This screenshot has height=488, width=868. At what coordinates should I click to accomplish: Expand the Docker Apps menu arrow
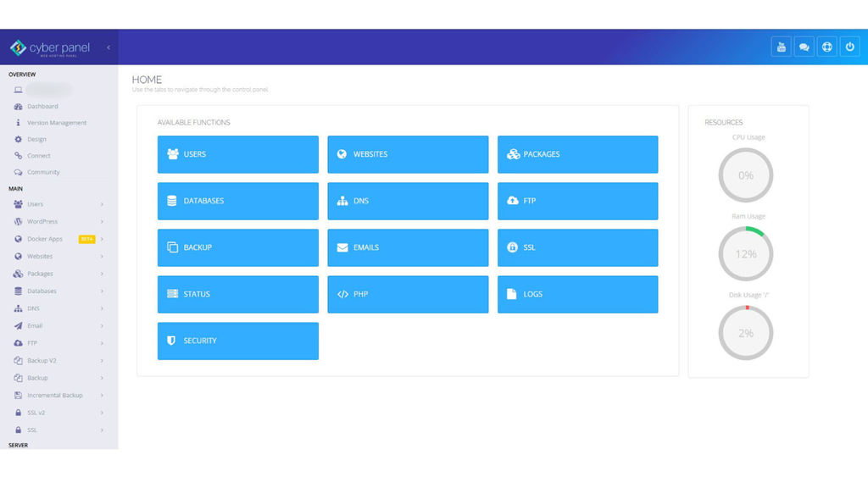[102, 239]
